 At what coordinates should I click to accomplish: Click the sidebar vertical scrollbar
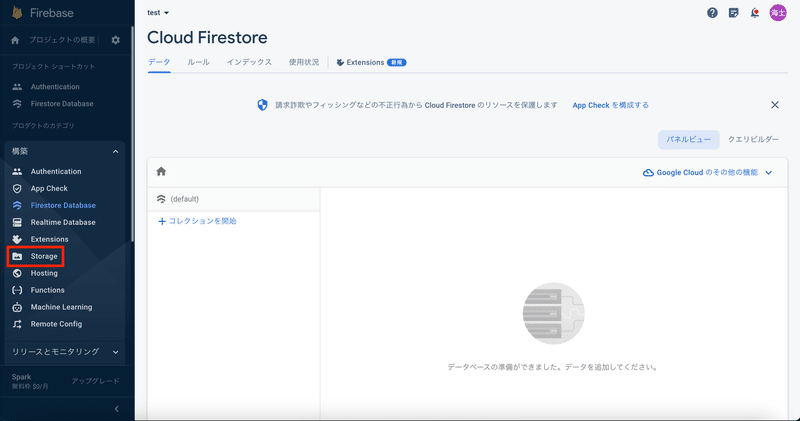(x=133, y=133)
